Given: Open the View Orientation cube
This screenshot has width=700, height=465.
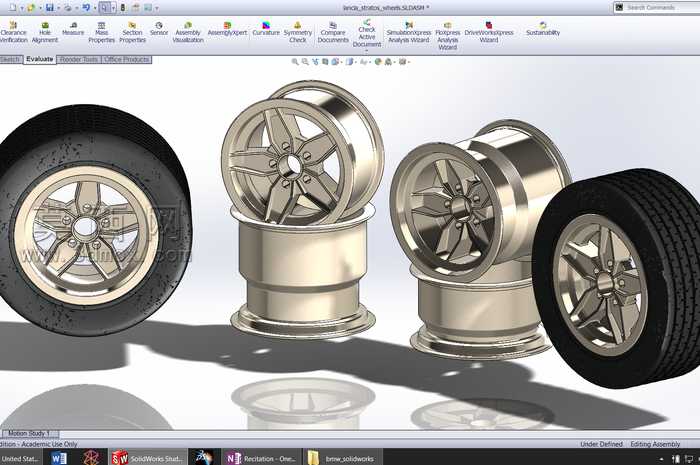Looking at the screenshot, I should pyautogui.click(x=335, y=62).
